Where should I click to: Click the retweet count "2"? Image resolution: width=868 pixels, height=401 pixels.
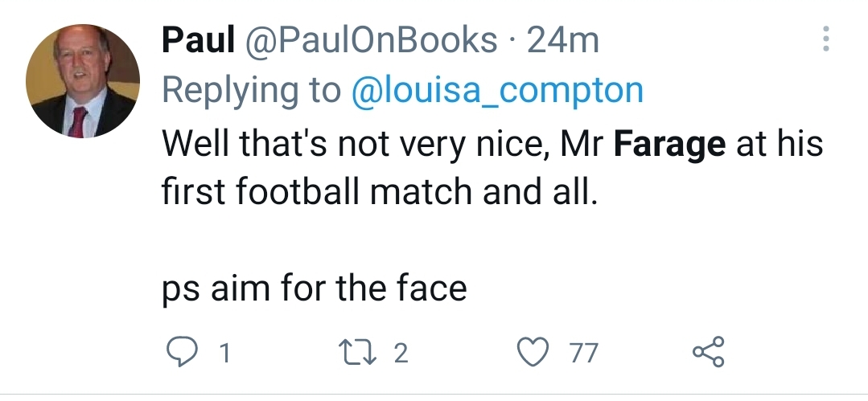[401, 353]
